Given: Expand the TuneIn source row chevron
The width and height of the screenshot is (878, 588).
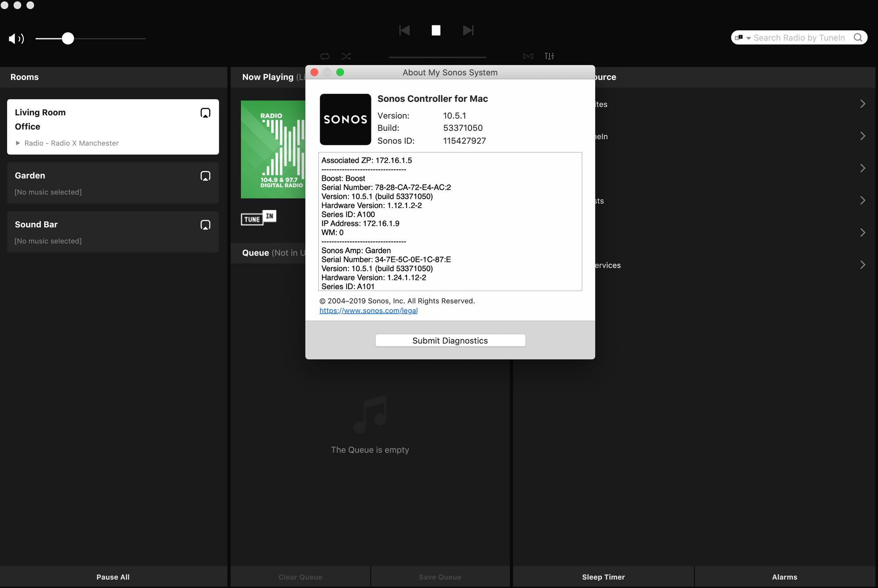Looking at the screenshot, I should click(x=863, y=136).
